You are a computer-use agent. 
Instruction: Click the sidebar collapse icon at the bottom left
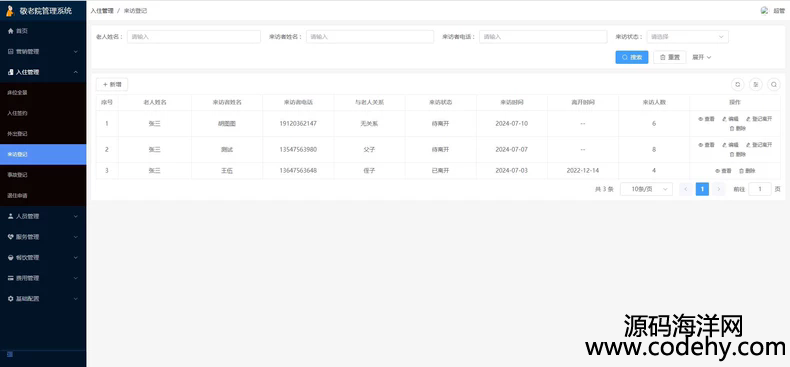tap(10, 354)
